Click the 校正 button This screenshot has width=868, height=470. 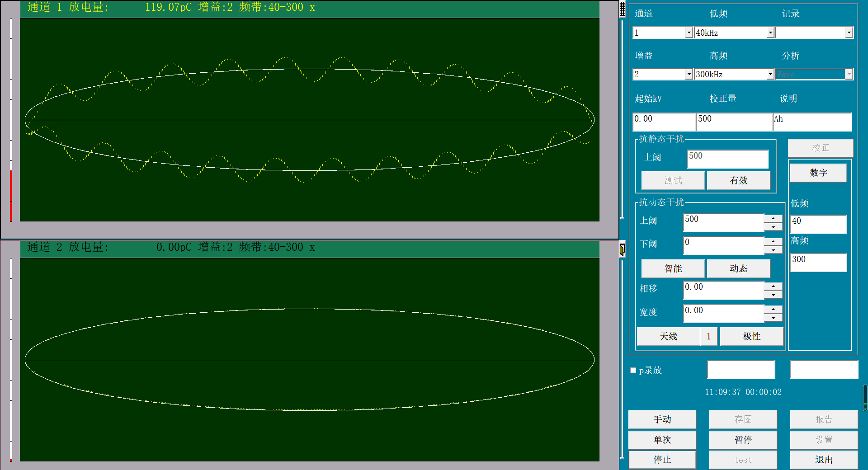[821, 148]
